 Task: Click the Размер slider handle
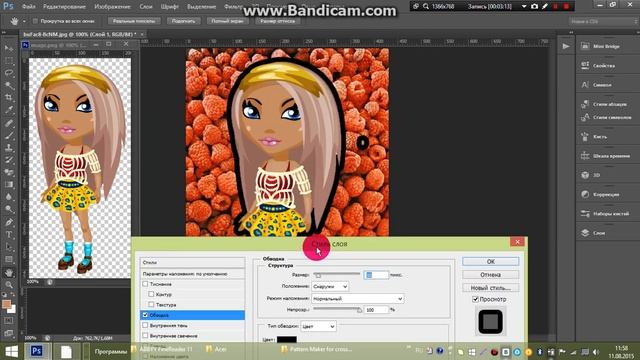tap(318, 275)
